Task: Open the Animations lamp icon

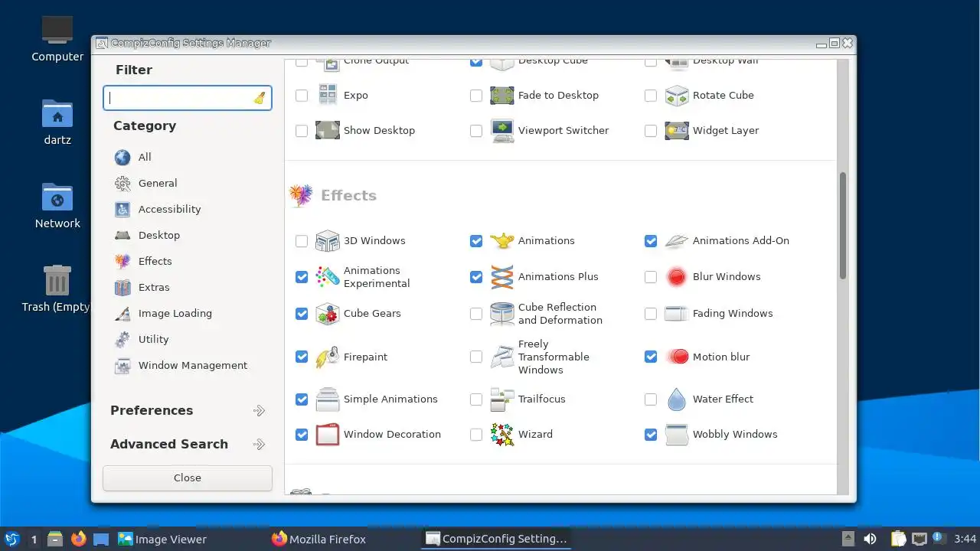Action: 502,241
